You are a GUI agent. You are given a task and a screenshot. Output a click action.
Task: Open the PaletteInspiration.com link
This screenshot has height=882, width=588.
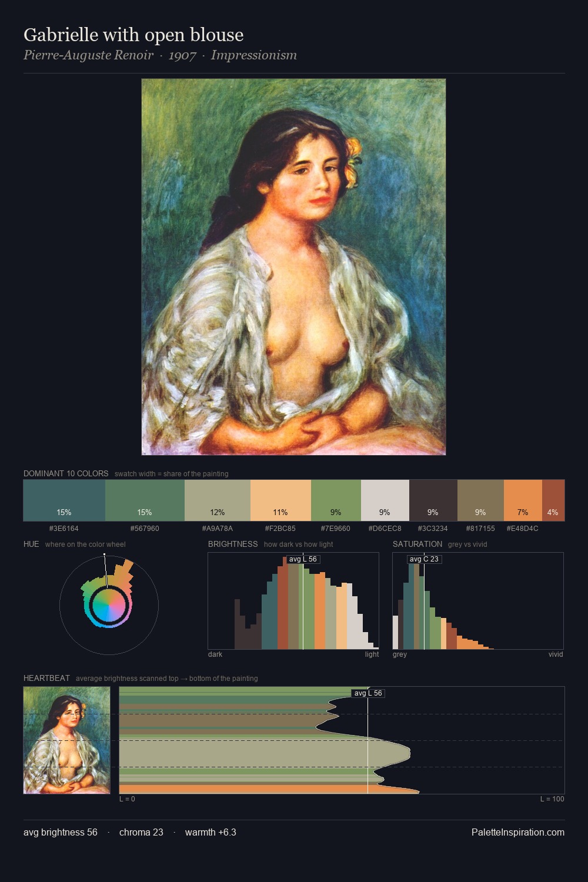[x=518, y=832]
